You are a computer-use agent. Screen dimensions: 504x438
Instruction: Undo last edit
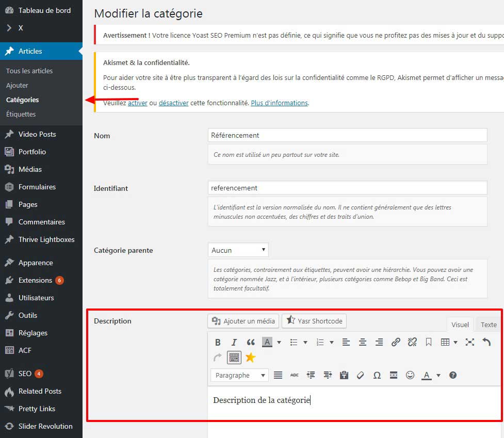click(x=486, y=342)
